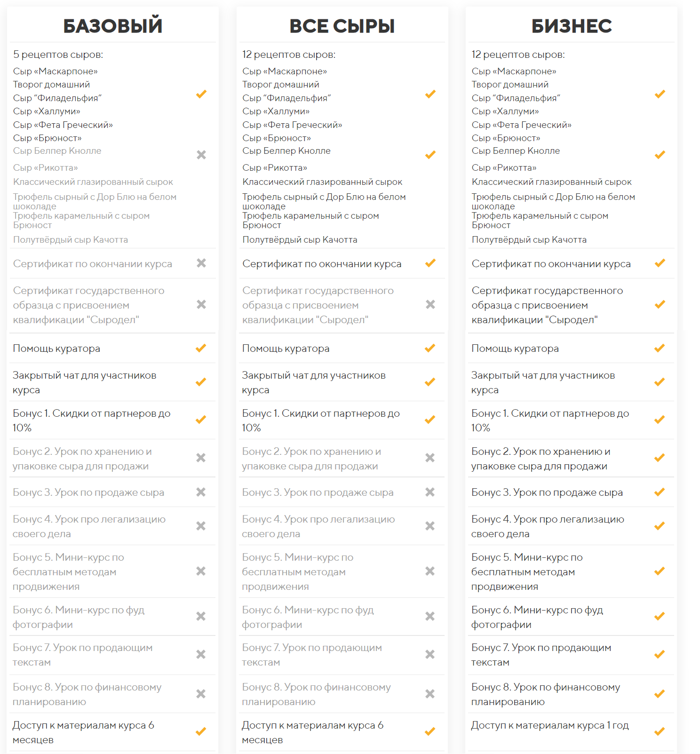The image size is (700, 754).
Task: Click the checkmark beside Сыр Белпер Кнолле in ВСЕ СЫРЫ
Action: click(430, 155)
